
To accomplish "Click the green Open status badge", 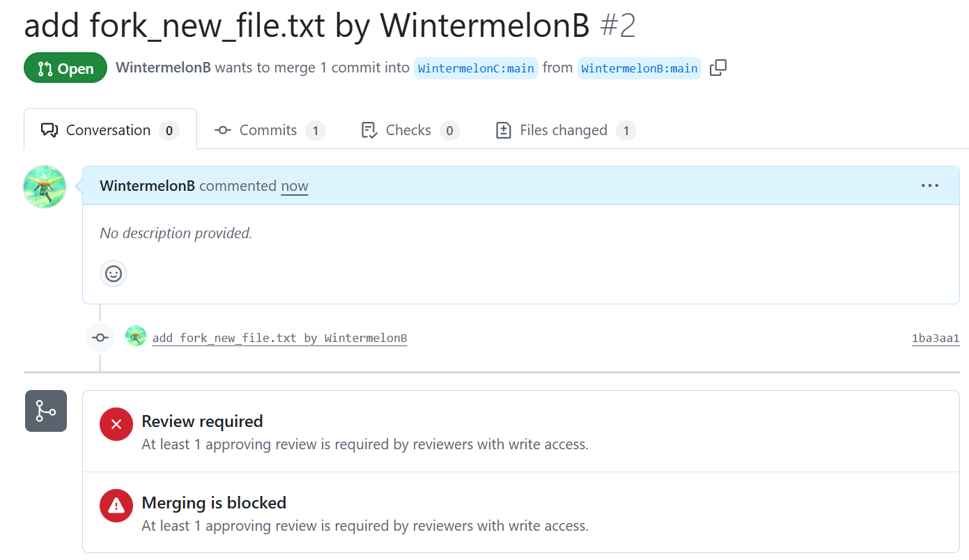I will coord(65,68).
